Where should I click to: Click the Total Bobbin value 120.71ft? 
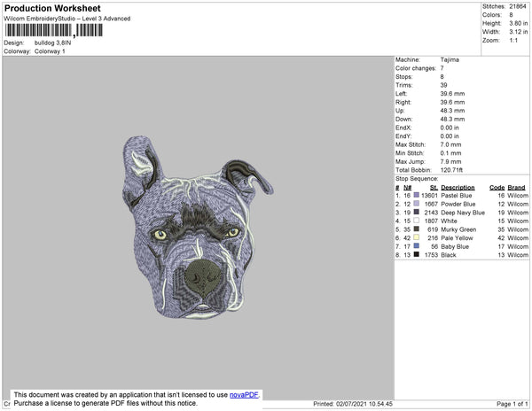tap(451, 170)
